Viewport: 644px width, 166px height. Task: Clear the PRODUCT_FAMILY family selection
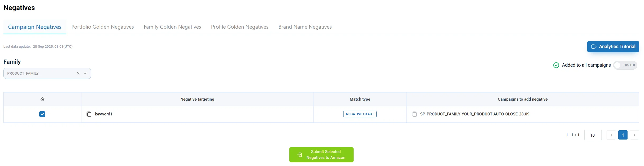coord(78,73)
